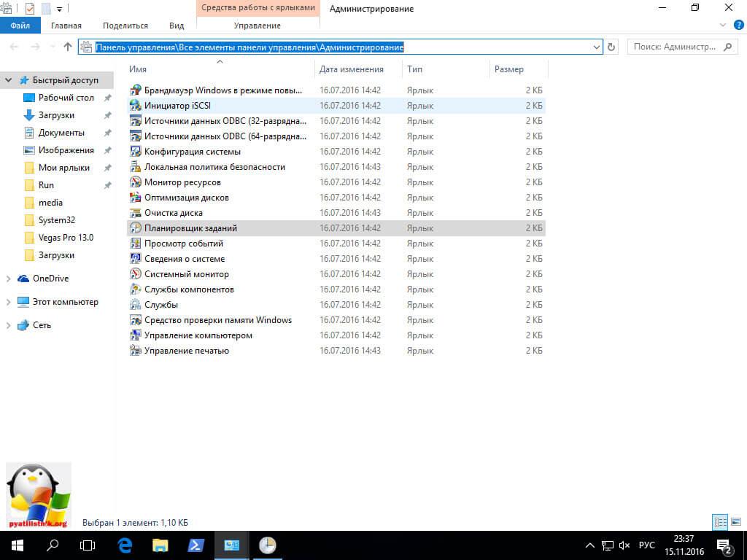Open Средства работы с ярлыками tab
The image size is (747, 560).
tap(258, 8)
